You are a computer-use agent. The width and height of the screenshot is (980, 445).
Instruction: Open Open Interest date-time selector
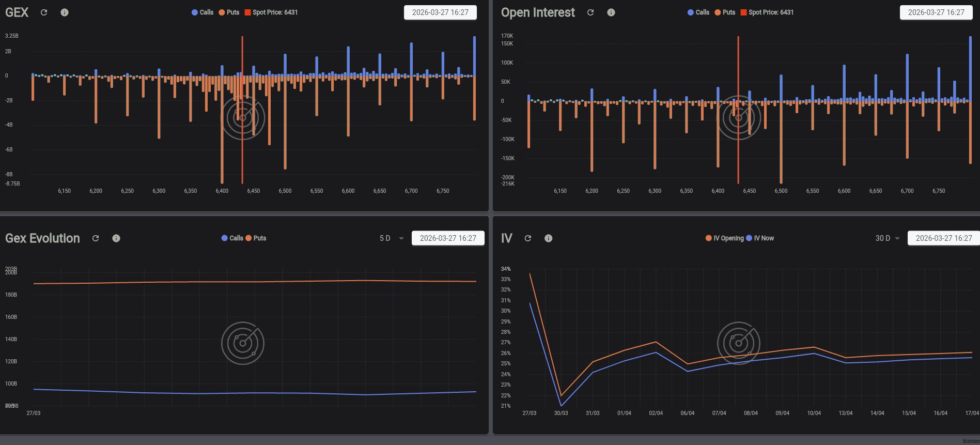pyautogui.click(x=936, y=12)
